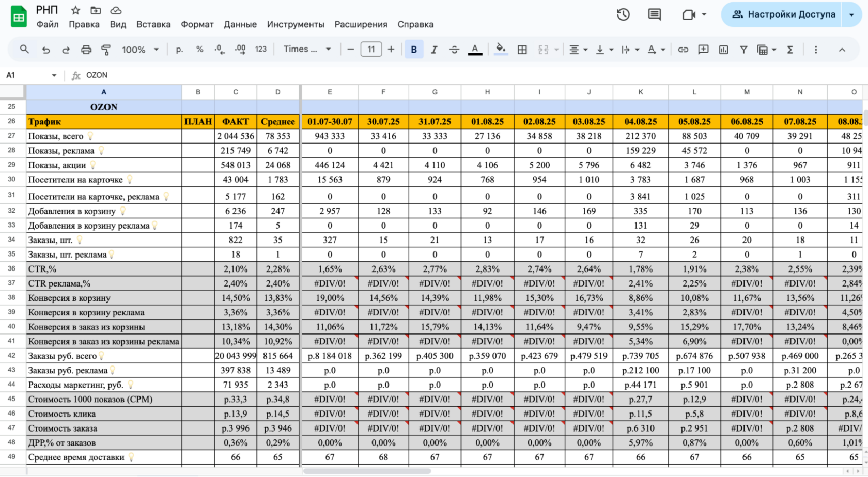The width and height of the screenshot is (868, 477).
Task: Decrease font size with the minus button
Action: (x=351, y=50)
